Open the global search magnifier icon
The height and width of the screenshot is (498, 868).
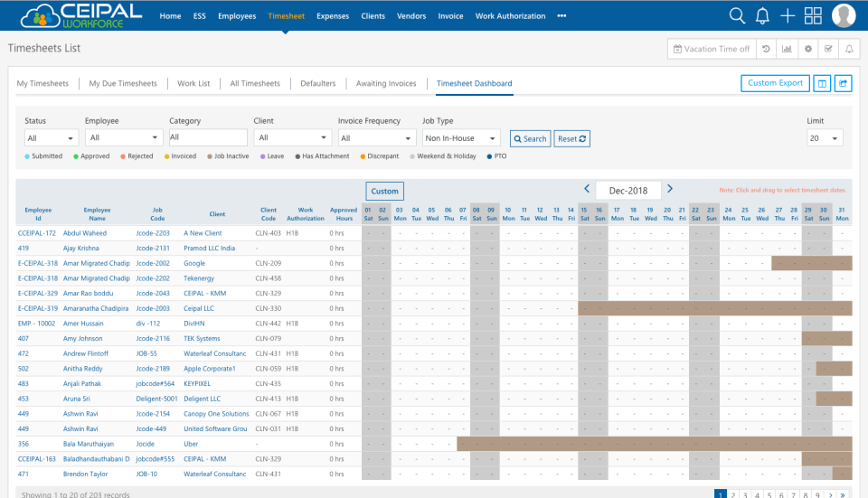click(737, 15)
